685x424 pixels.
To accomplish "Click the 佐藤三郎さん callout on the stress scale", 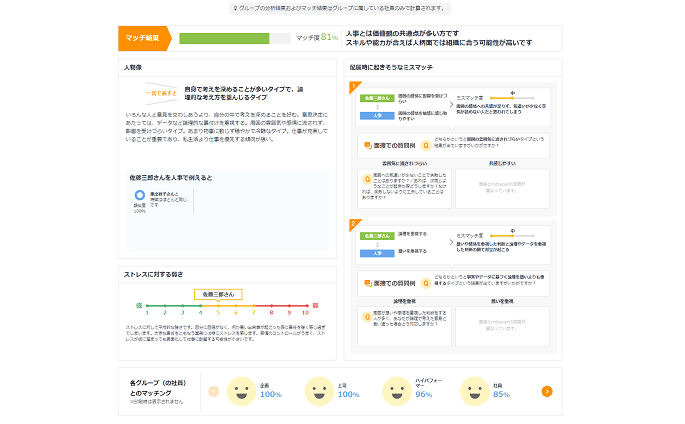I will tap(218, 294).
